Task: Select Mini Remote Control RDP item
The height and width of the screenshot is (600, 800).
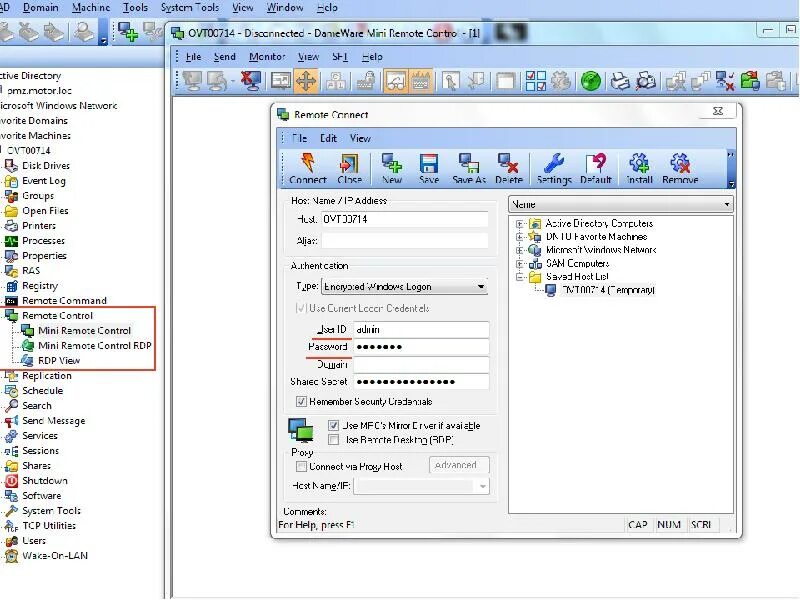Action: tap(94, 345)
